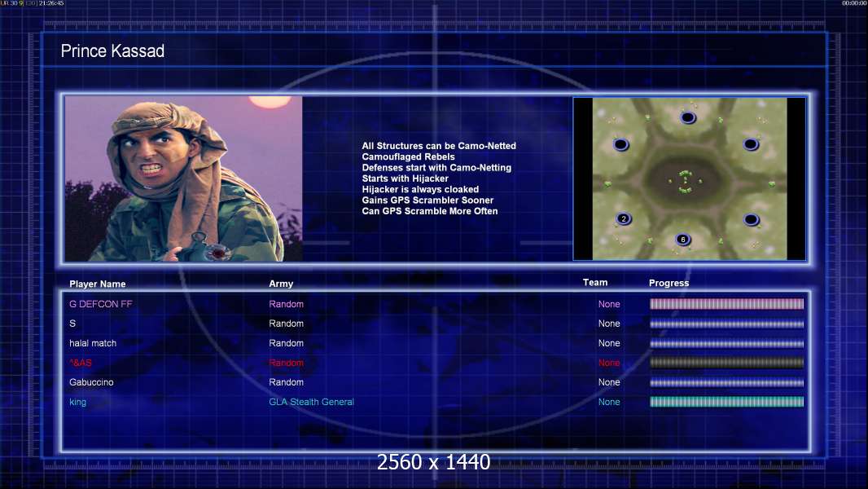Screen dimensions: 868x489
Task: Click team None for G DEFCON FF
Action: pyautogui.click(x=609, y=304)
